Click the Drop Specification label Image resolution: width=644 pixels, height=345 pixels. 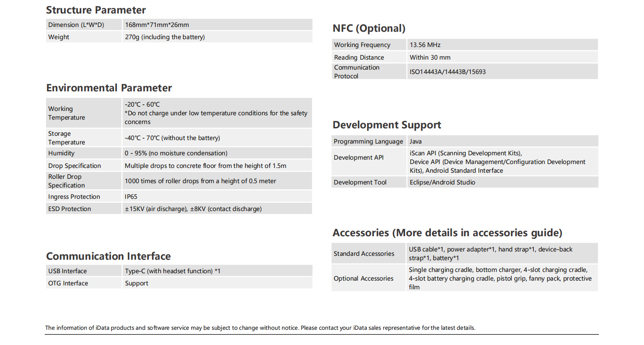(74, 166)
